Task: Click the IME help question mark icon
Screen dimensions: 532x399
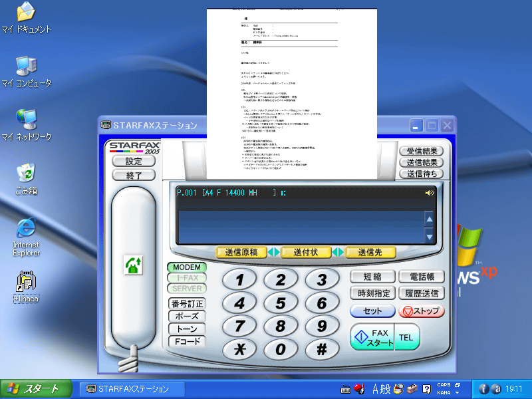Action: pos(426,389)
